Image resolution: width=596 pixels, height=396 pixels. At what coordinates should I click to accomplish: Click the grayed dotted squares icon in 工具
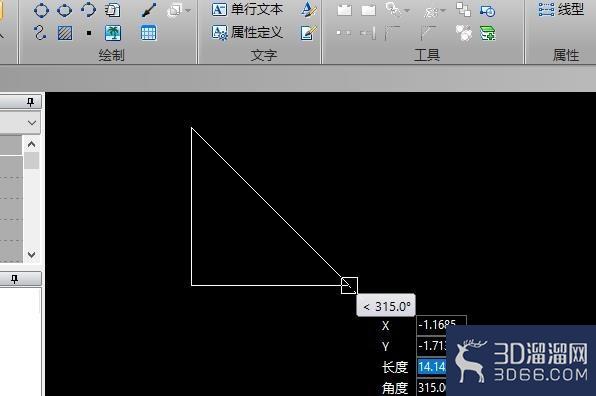point(344,33)
